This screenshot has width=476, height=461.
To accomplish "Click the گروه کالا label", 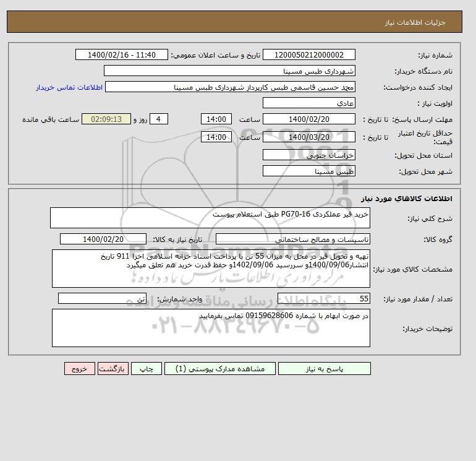I will point(438,239).
